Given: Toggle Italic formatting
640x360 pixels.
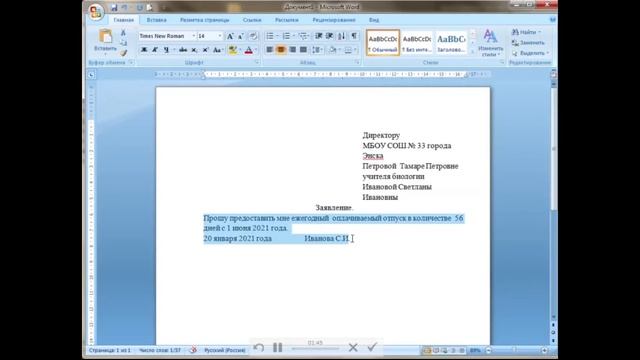Looking at the screenshot, I should pos(155,50).
